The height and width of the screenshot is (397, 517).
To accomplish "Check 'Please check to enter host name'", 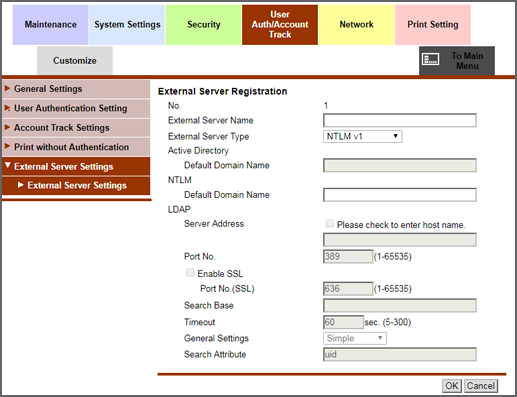I will pos(330,223).
